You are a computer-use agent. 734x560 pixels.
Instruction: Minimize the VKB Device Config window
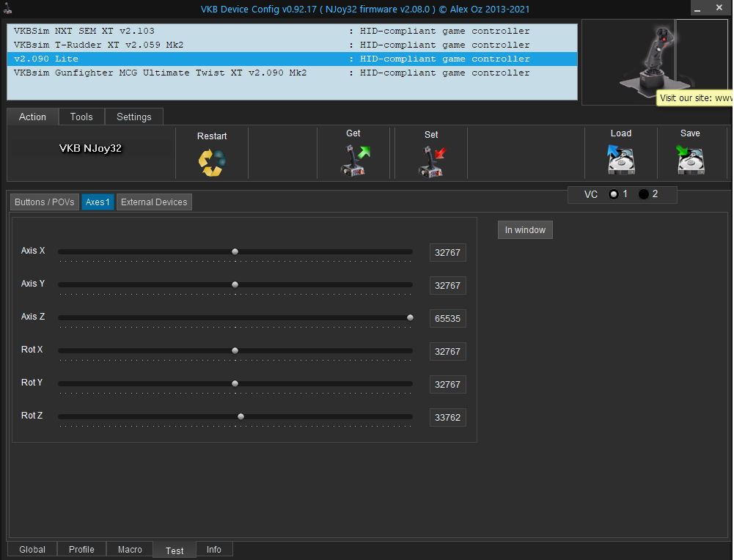(x=697, y=8)
